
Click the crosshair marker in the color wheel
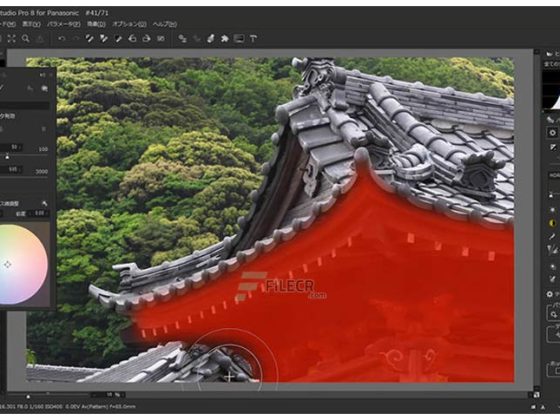coord(8,265)
